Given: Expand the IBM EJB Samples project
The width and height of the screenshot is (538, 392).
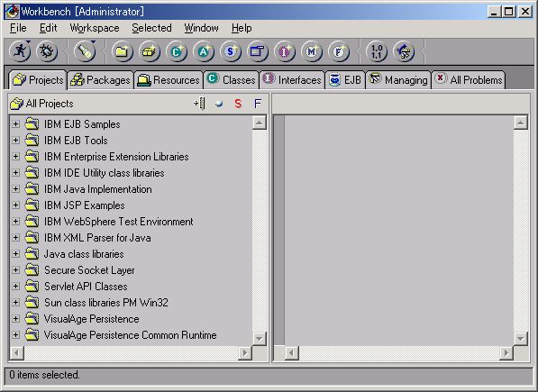Looking at the screenshot, I should [16, 123].
